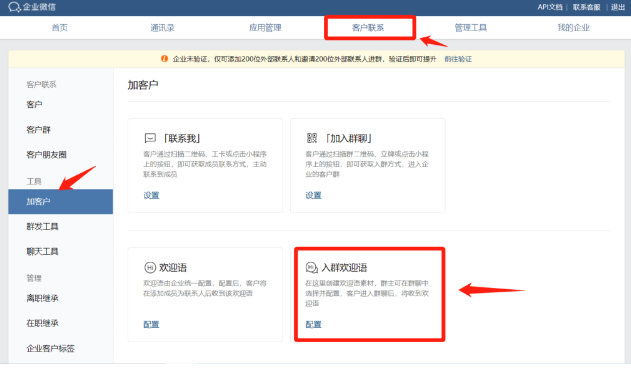Select 客户朋友圈 in the sidebar

tap(46, 155)
